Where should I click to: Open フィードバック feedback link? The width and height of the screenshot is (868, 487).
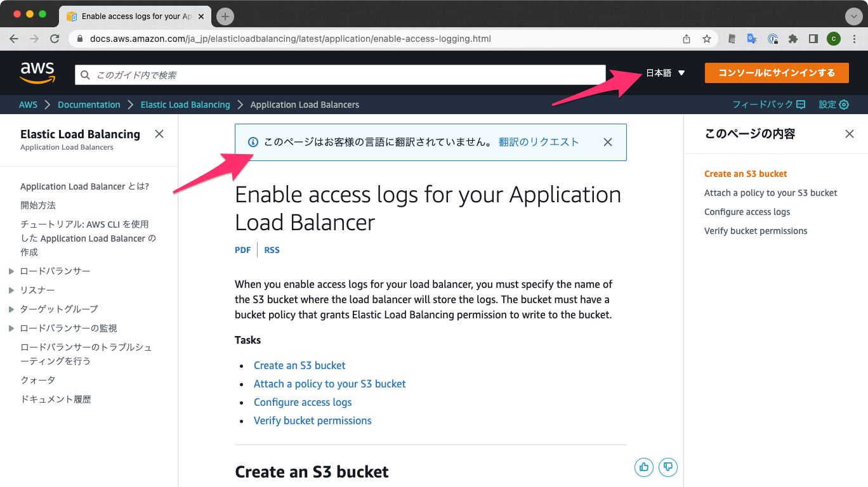point(769,105)
